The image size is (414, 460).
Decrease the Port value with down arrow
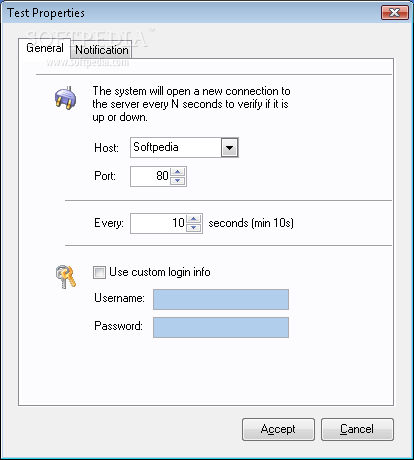tap(178, 181)
